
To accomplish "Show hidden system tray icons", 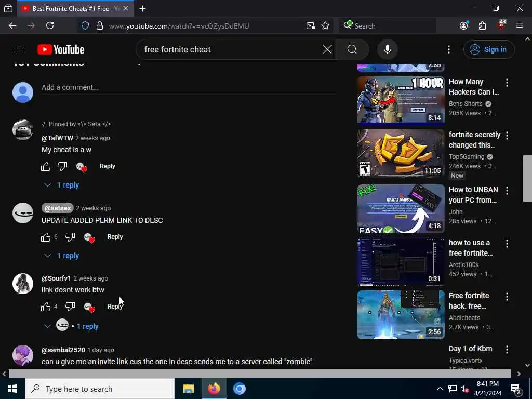I will click(440, 389).
